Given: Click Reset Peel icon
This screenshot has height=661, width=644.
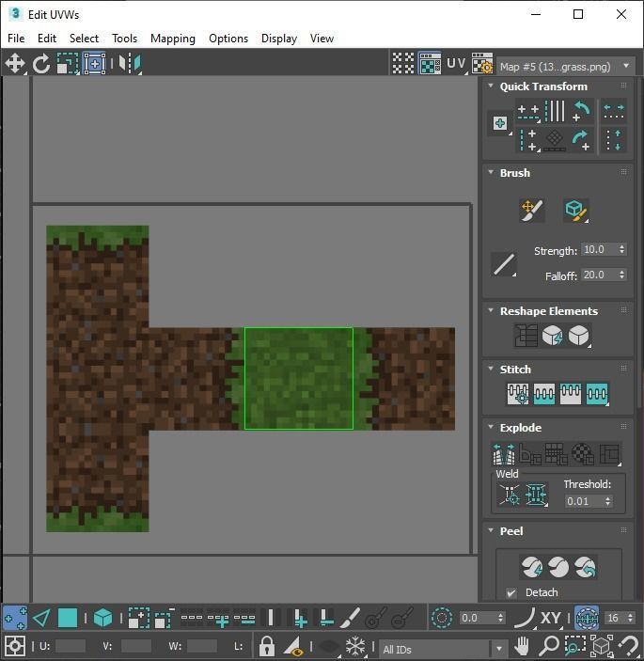Looking at the screenshot, I should (585, 567).
